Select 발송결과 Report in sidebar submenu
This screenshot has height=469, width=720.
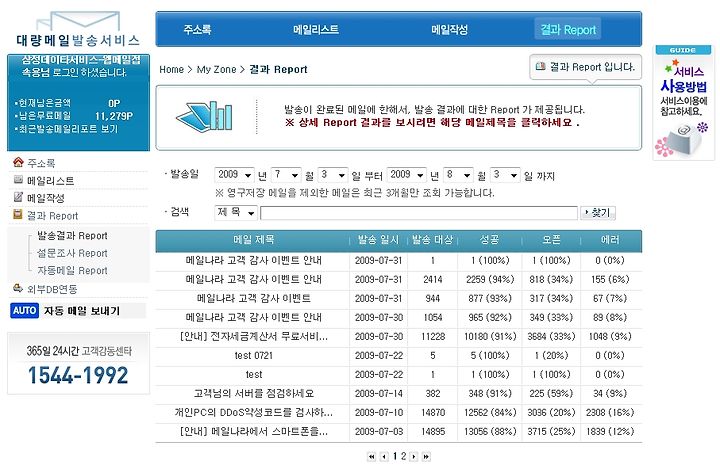point(72,236)
